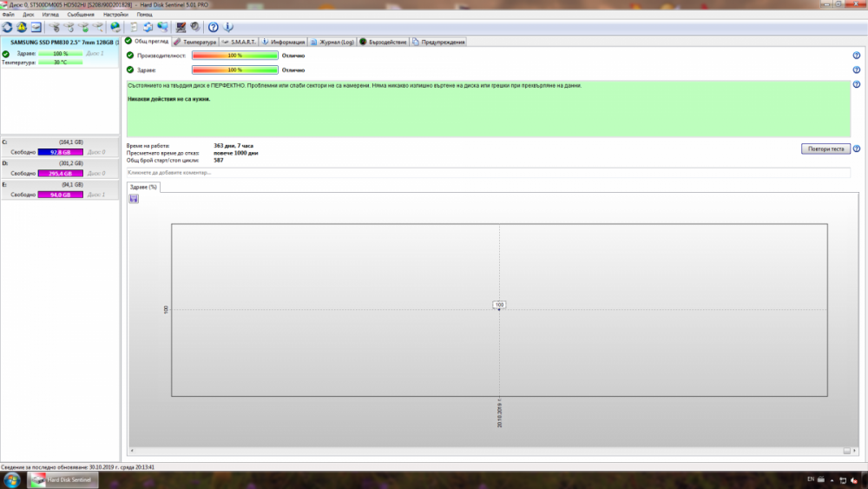This screenshot has width=868, height=489.
Task: Click the globe icon in the toolbar
Action: pos(115,27)
